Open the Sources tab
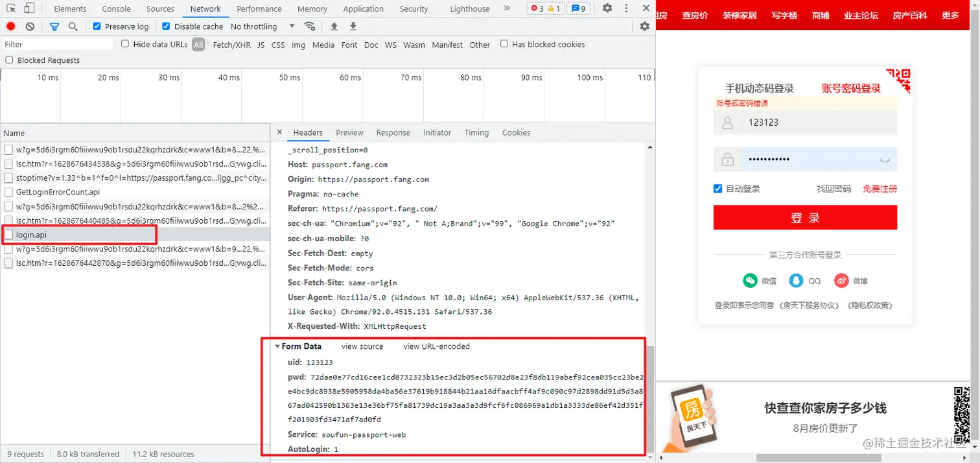 [x=160, y=9]
